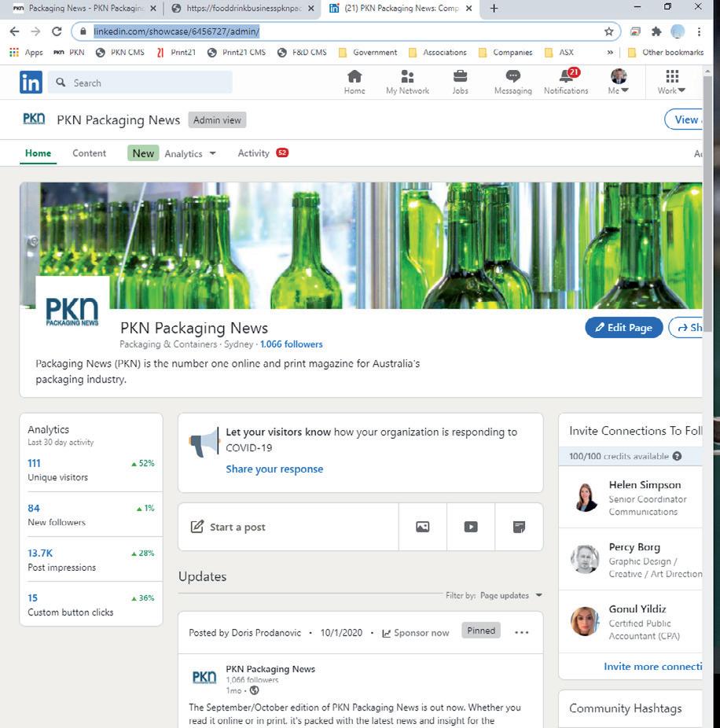720x728 pixels.
Task: Open the Other bookmarks folder
Action: [665, 53]
